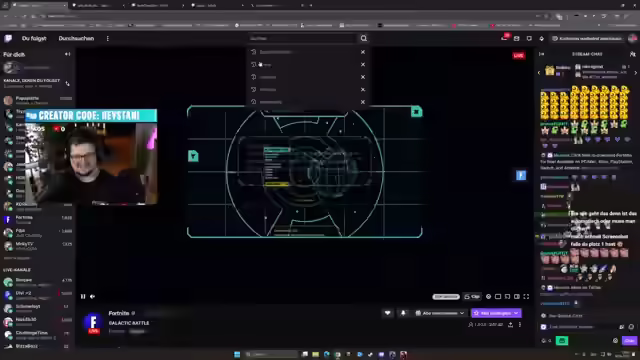640x360 pixels.
Task: Cast the stream to a device
Action: coord(507,297)
